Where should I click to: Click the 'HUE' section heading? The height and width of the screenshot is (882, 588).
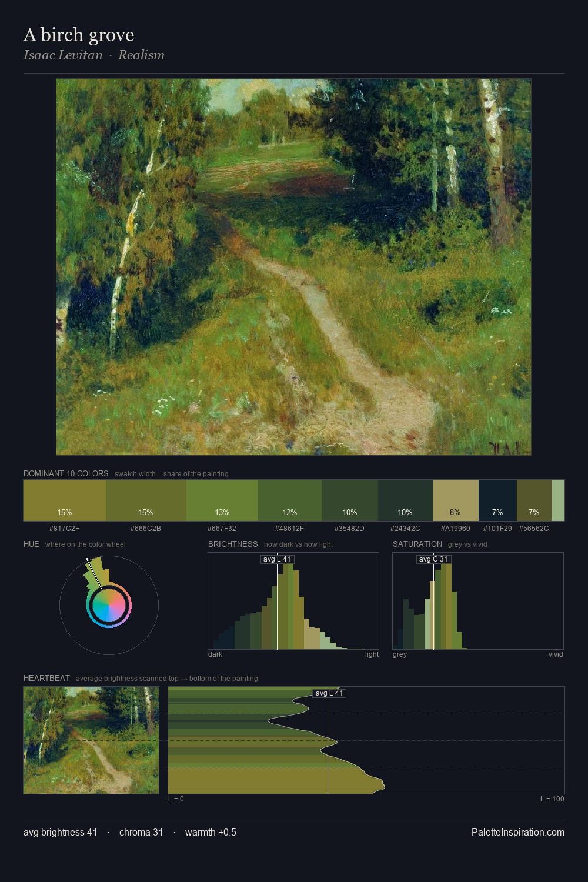pos(31,544)
